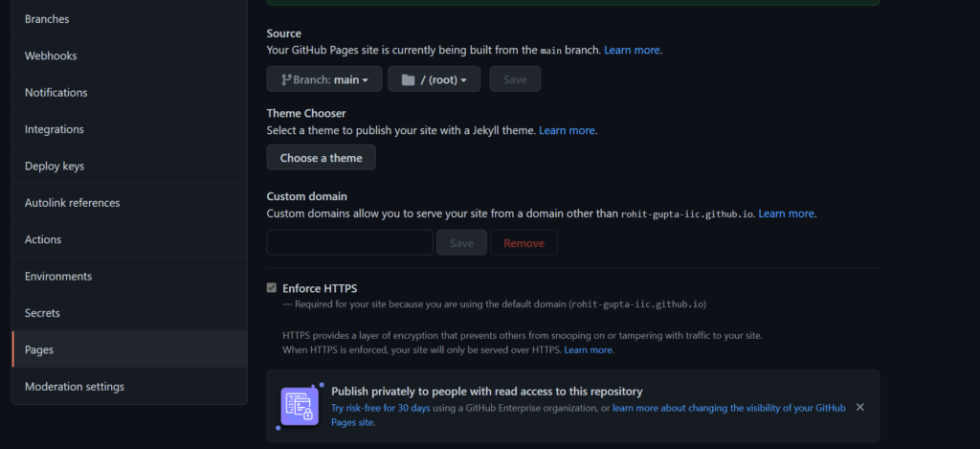Image resolution: width=980 pixels, height=449 pixels.
Task: Dismiss the Publish privately banner
Action: [860, 407]
